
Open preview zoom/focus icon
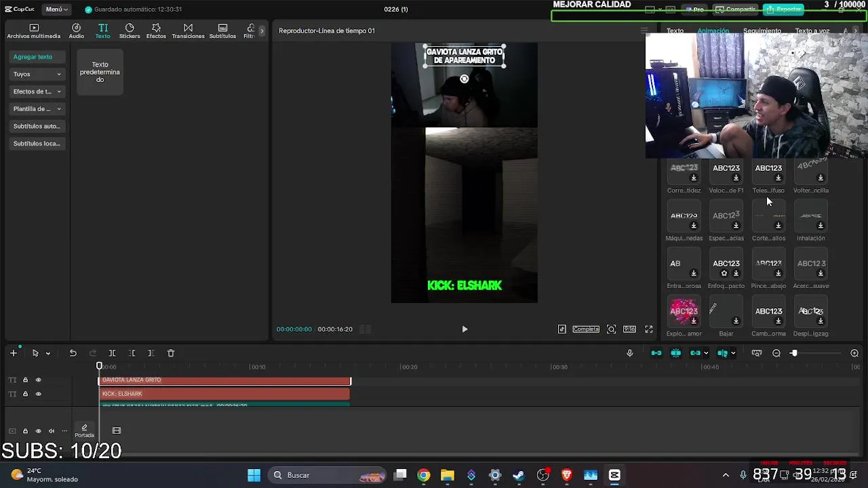point(611,329)
